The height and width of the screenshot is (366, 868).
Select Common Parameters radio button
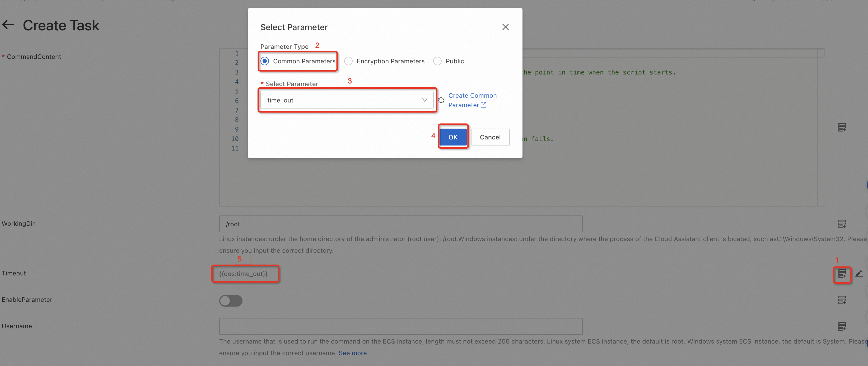[265, 61]
